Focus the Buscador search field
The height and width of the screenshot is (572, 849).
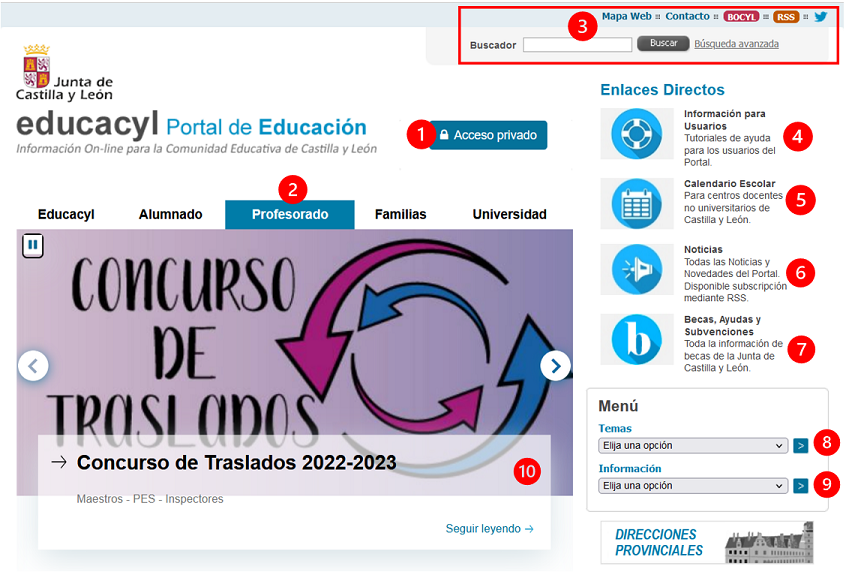[x=577, y=44]
